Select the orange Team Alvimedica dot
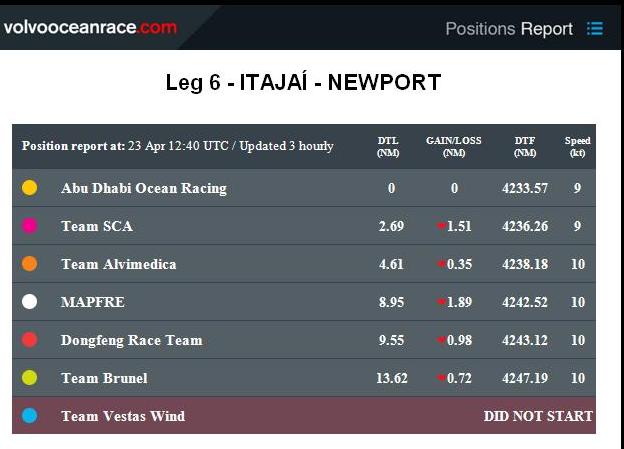Viewport: 624px width, 449px height. (30, 264)
